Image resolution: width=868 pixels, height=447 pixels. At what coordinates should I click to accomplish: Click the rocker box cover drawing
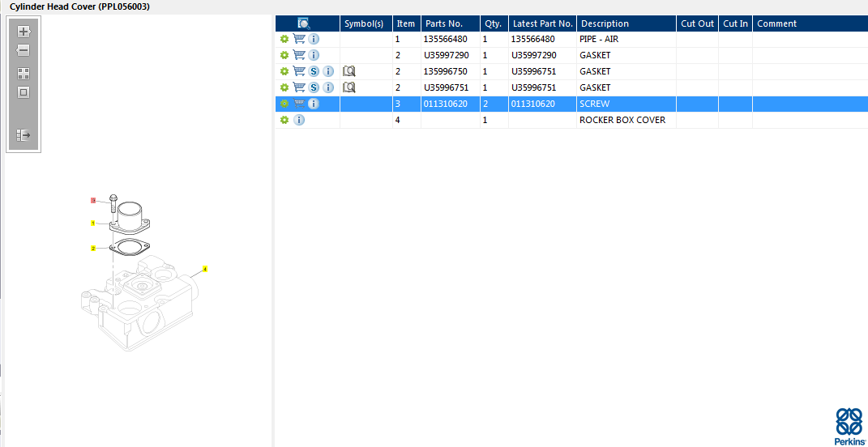[x=138, y=303]
